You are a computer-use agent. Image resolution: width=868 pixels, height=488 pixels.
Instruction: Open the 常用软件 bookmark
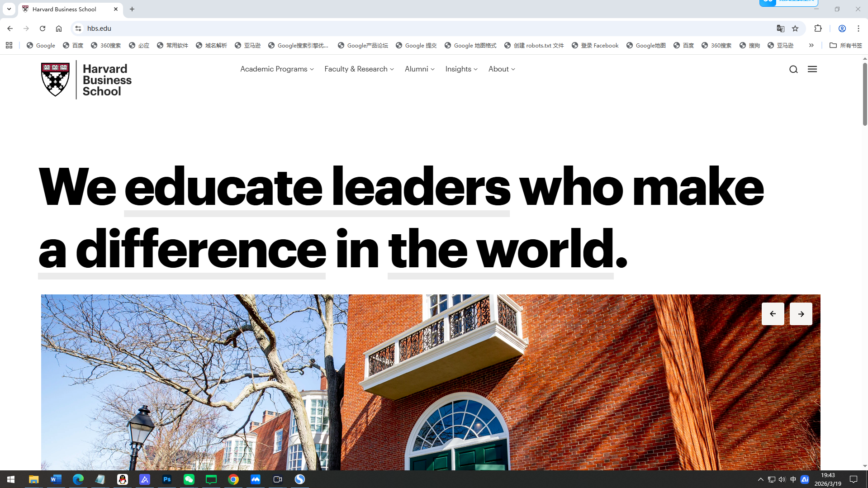click(172, 45)
